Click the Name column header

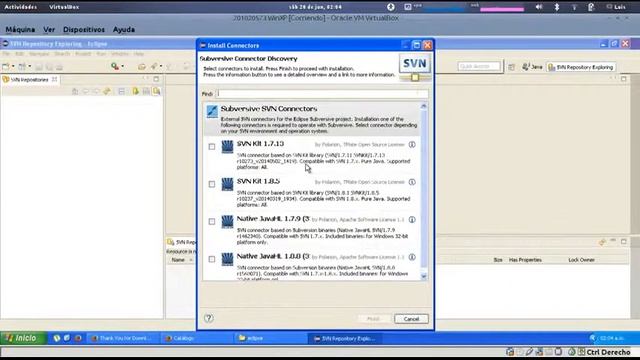[178, 260]
